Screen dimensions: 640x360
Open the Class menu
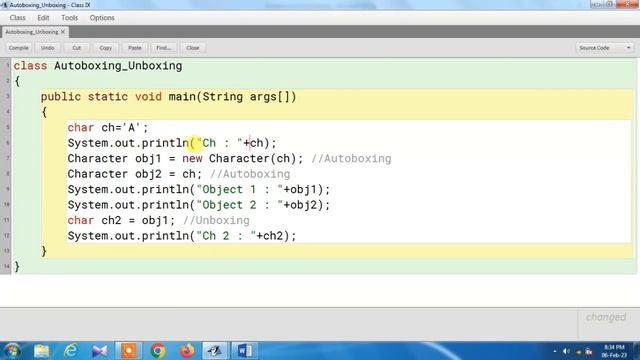pos(18,18)
